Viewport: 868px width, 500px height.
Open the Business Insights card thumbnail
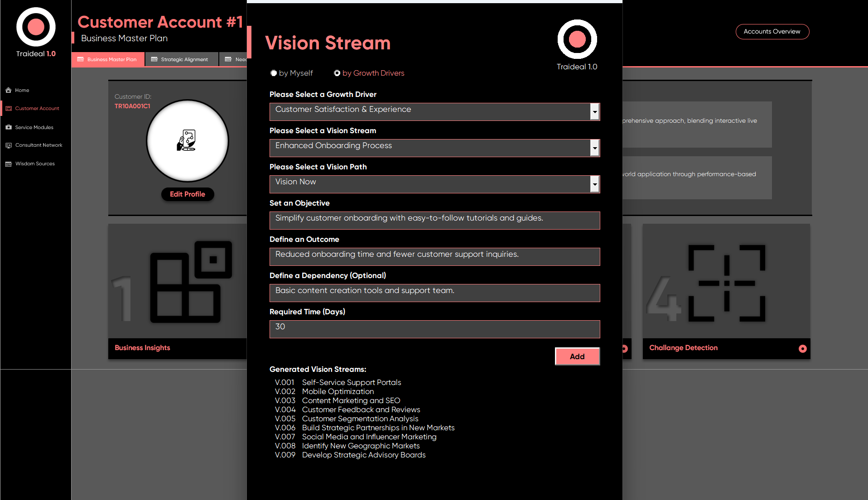(177, 281)
